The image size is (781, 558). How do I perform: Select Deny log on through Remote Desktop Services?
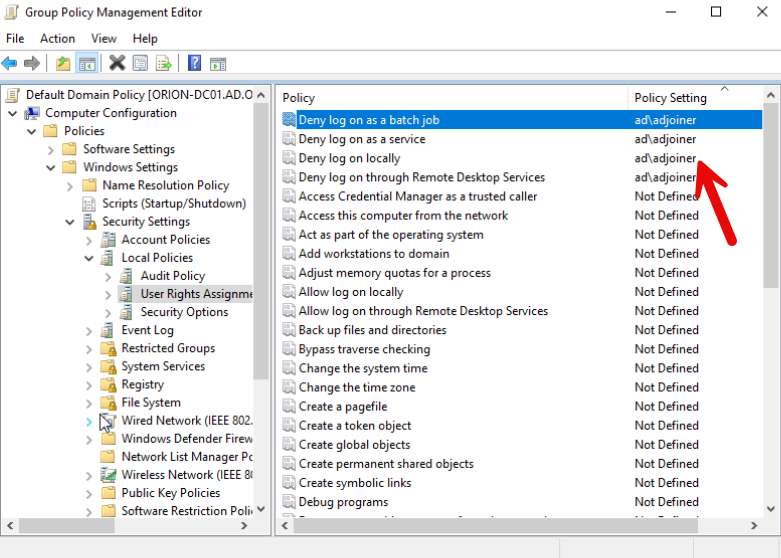click(421, 177)
